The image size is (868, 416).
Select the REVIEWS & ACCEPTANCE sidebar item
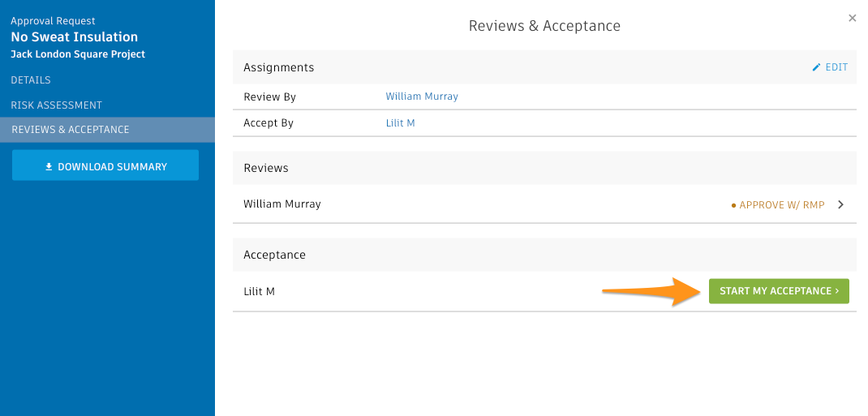coord(107,130)
